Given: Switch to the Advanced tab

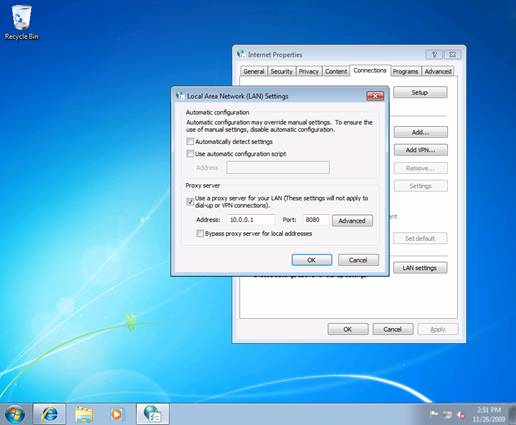Looking at the screenshot, I should pos(438,71).
